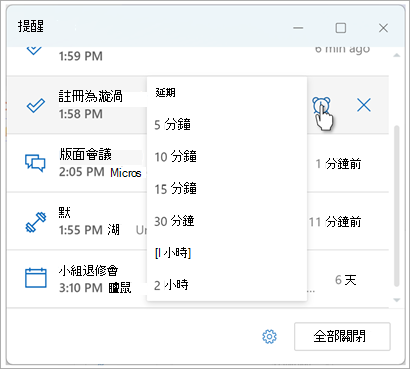Click the 2:05 PM meeting time text
Viewport: 410px width, 369px height.
point(82,172)
